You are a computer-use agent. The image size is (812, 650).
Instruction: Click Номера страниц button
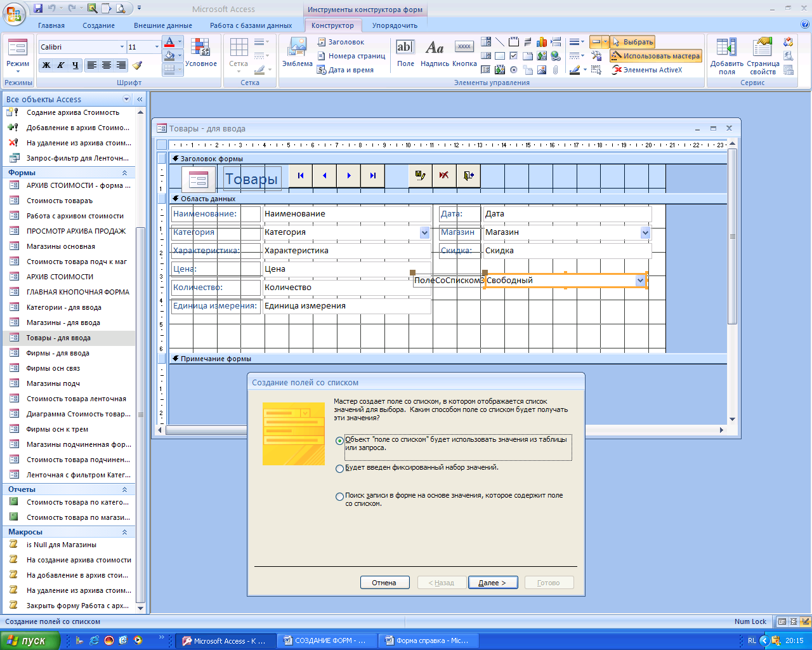point(351,56)
